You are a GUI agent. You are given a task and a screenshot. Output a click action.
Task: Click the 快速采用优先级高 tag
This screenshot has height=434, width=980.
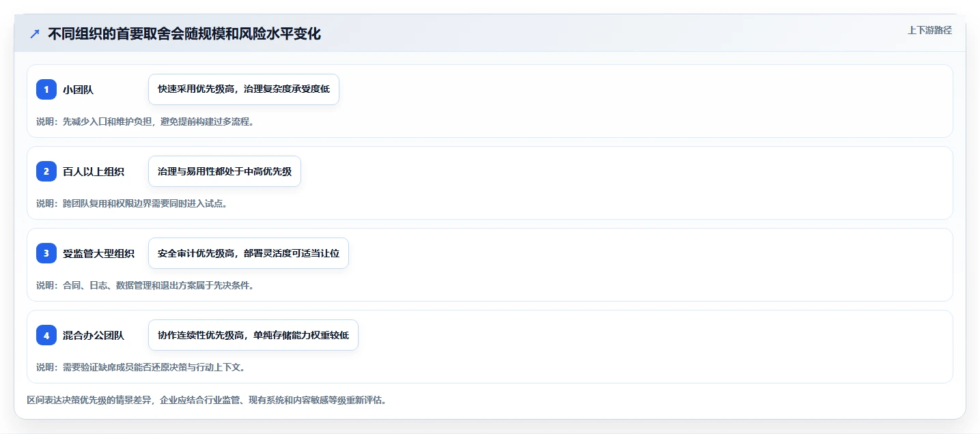pos(244,89)
